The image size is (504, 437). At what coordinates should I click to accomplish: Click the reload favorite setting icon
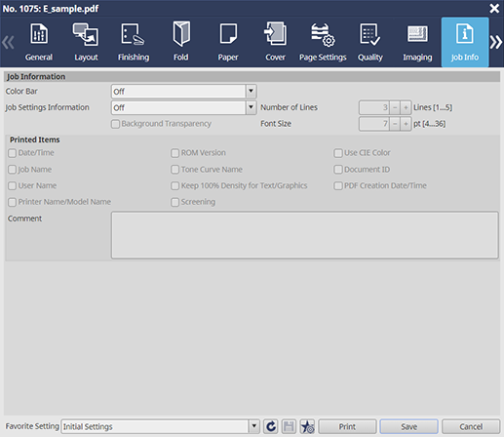[x=271, y=426]
